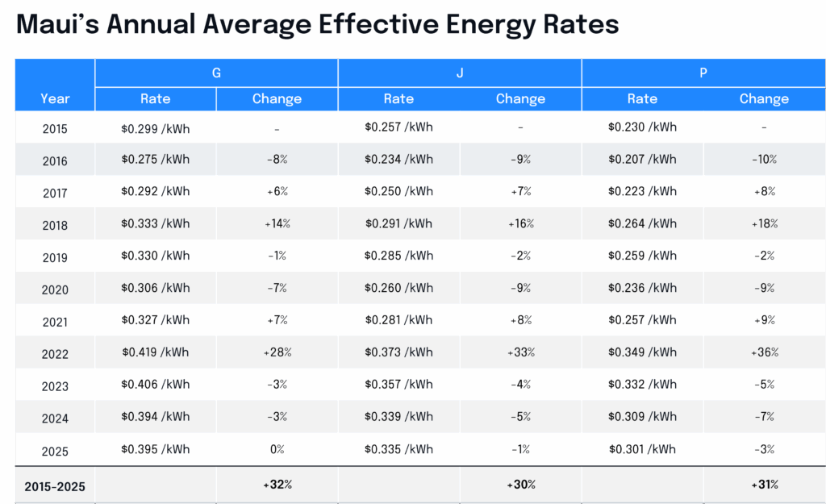This screenshot has height=504, width=826.
Task: Click the Year column header
Action: point(55,98)
